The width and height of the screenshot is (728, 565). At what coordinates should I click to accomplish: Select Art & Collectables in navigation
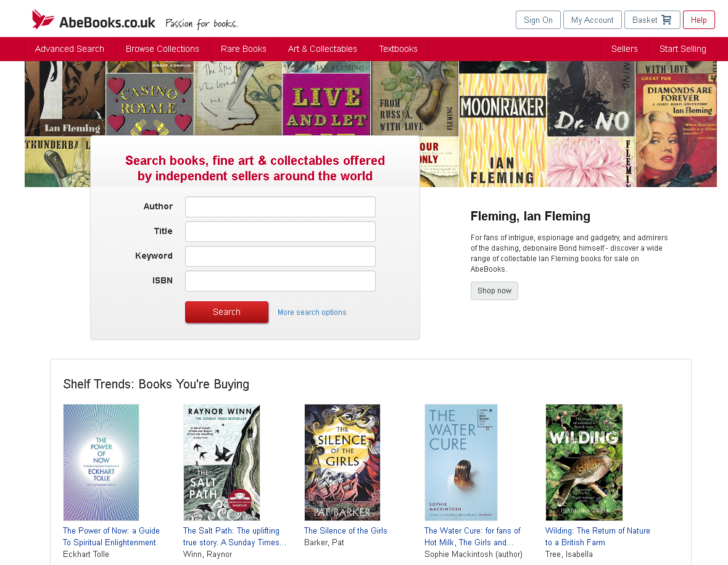[322, 49]
